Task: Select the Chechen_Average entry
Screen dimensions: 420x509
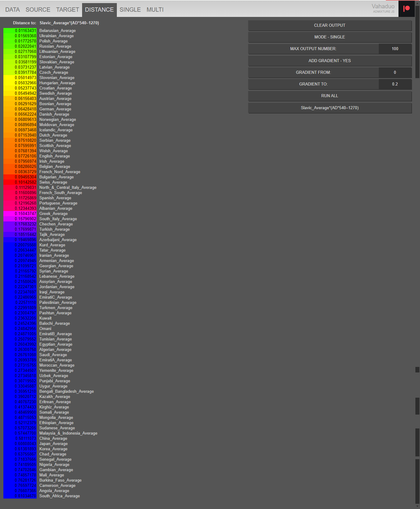Action: [x=56, y=224]
